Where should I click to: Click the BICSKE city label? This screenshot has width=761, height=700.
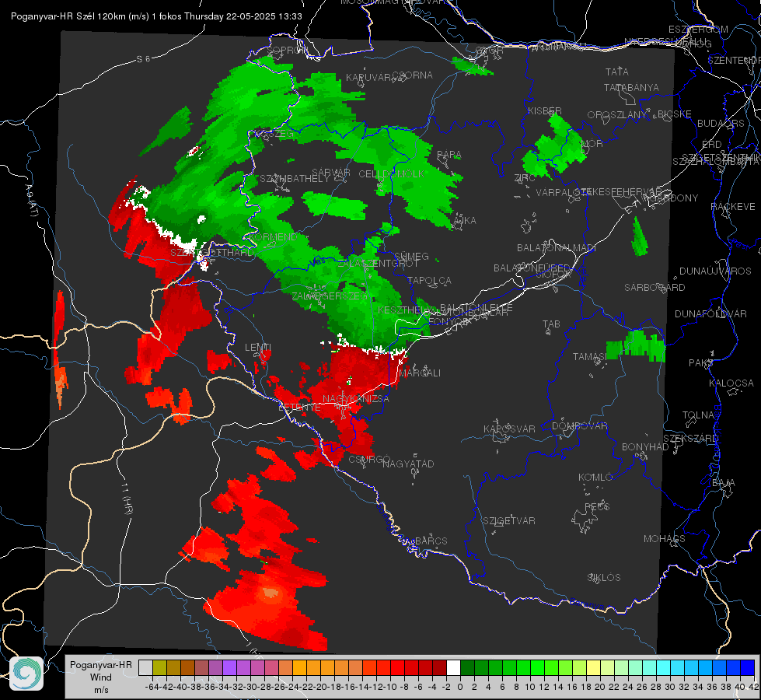tap(674, 114)
